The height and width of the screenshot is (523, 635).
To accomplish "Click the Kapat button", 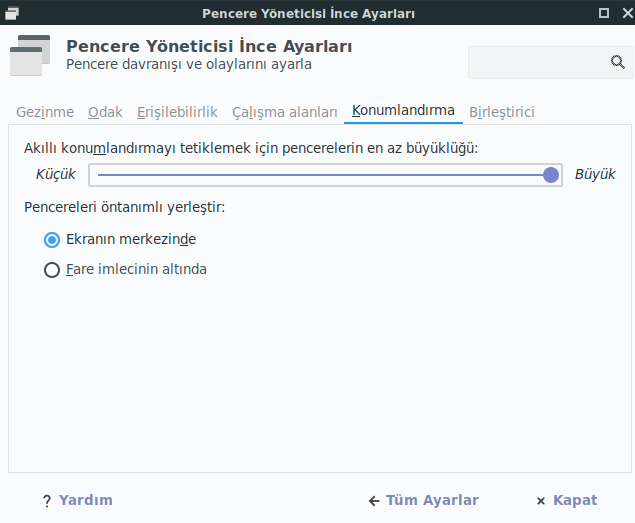I will click(567, 500).
